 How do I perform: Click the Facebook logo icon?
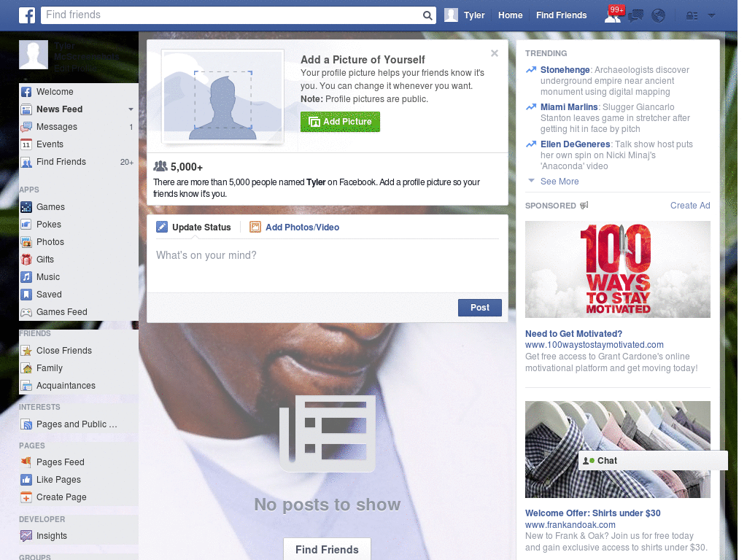click(x=27, y=15)
